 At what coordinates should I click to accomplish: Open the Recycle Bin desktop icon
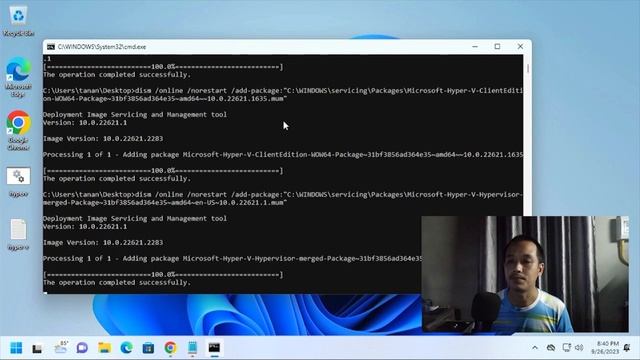coord(18,21)
